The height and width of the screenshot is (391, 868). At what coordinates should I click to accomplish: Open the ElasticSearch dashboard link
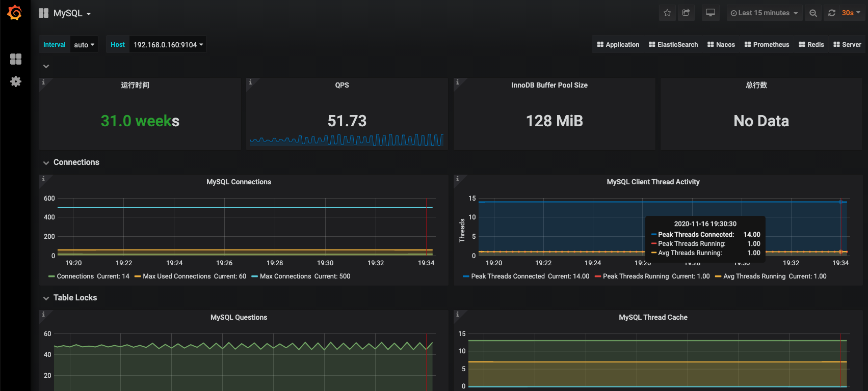pyautogui.click(x=673, y=45)
